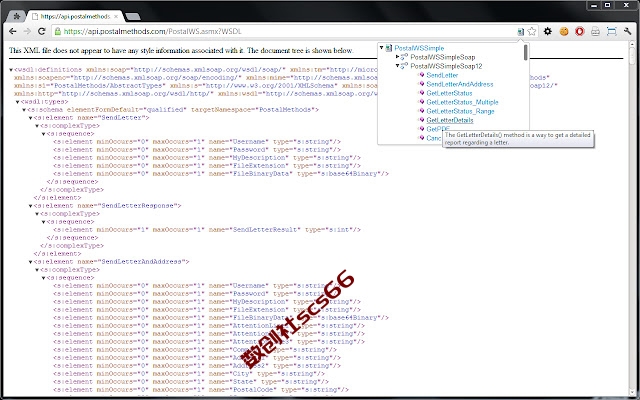Image resolution: width=640 pixels, height=400 pixels.
Task: Go back to the previous page
Action: click(13, 31)
